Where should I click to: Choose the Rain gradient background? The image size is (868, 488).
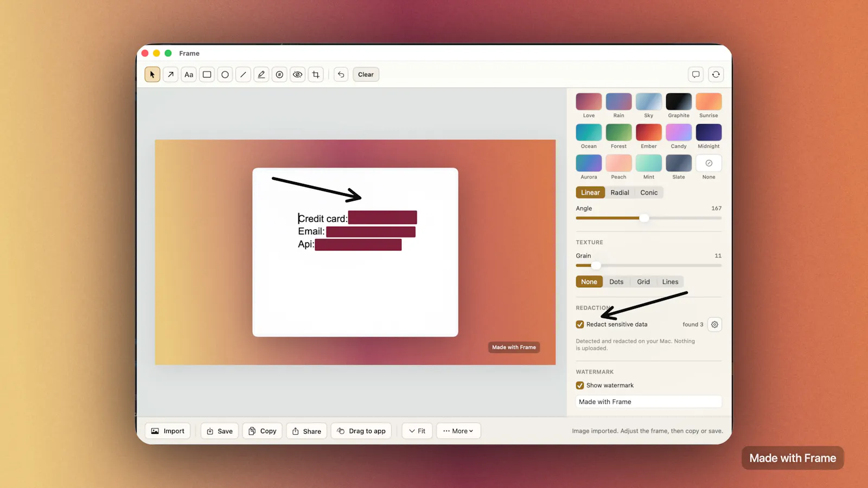(618, 101)
